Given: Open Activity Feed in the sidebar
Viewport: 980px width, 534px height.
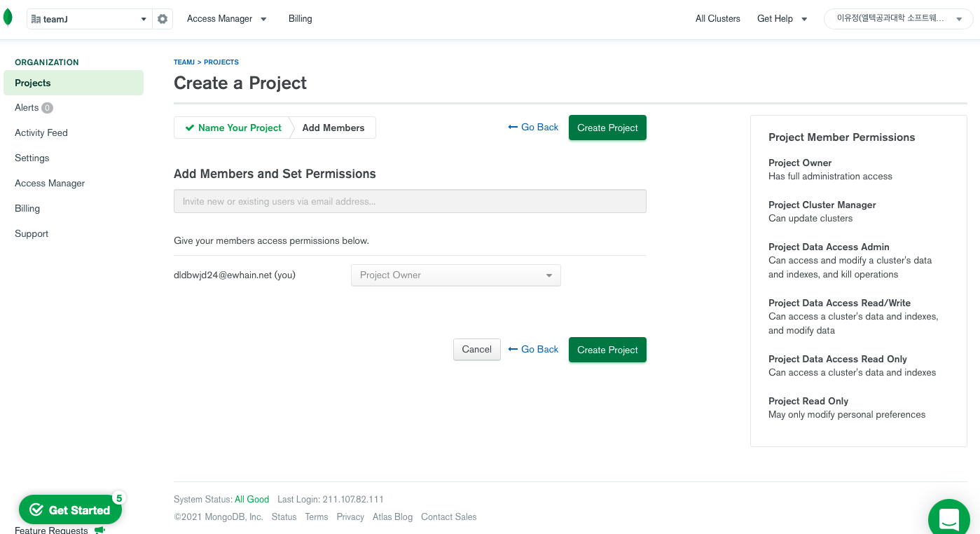Looking at the screenshot, I should point(41,133).
